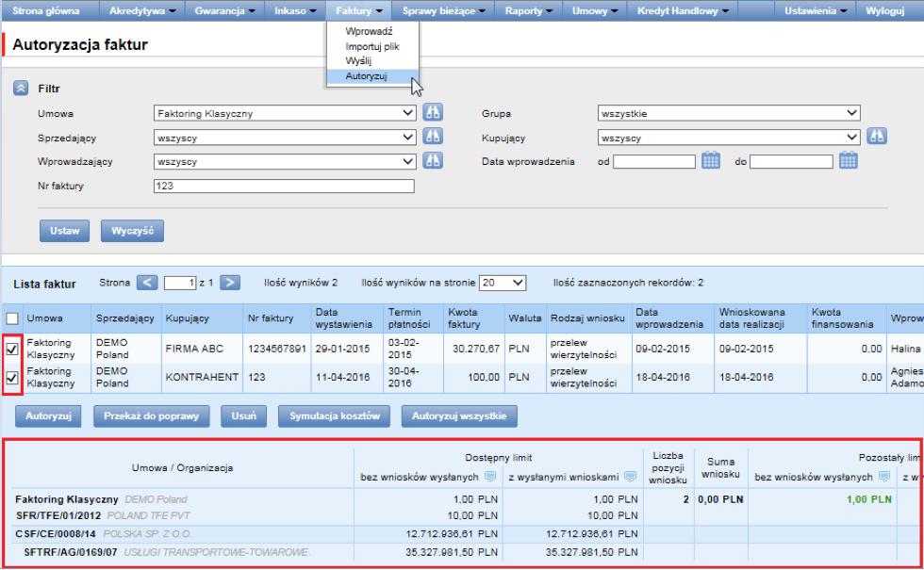The image size is (924, 570).
Task: Click the Autoryzuj button below the table
Action: pyautogui.click(x=48, y=415)
